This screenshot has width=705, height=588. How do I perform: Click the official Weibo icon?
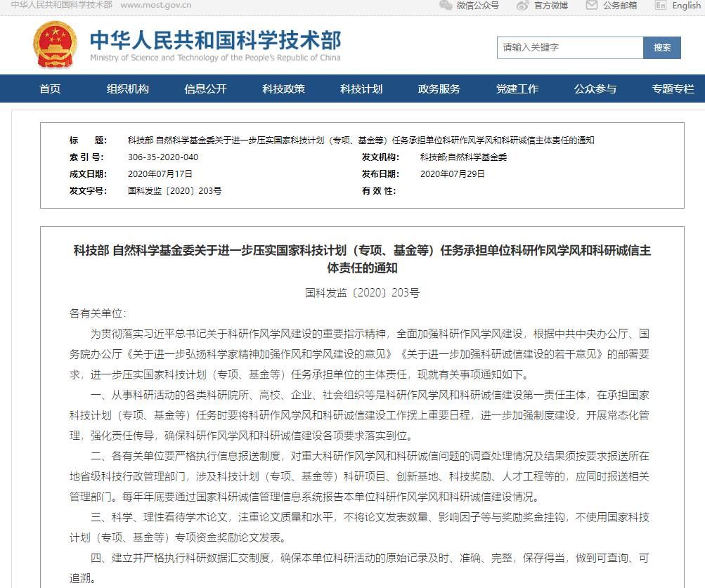[522, 6]
